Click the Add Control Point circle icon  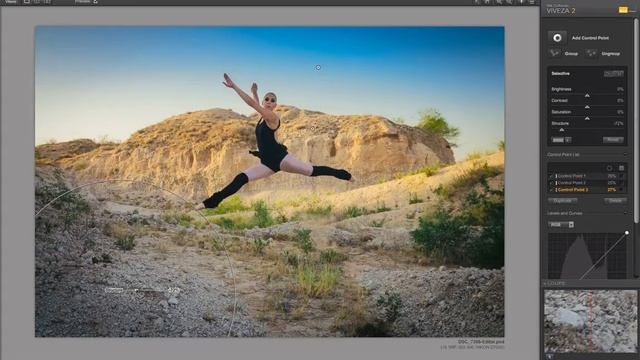[x=557, y=38]
